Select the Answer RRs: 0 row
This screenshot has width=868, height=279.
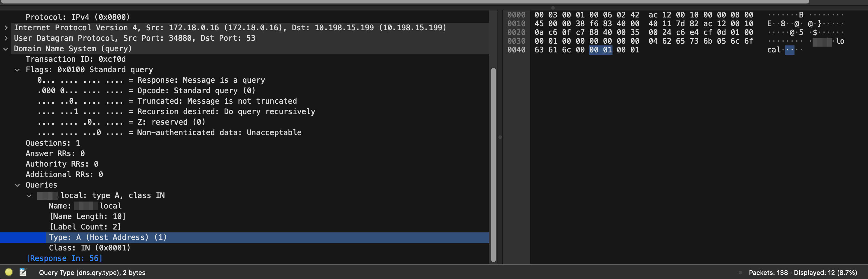tap(244, 153)
